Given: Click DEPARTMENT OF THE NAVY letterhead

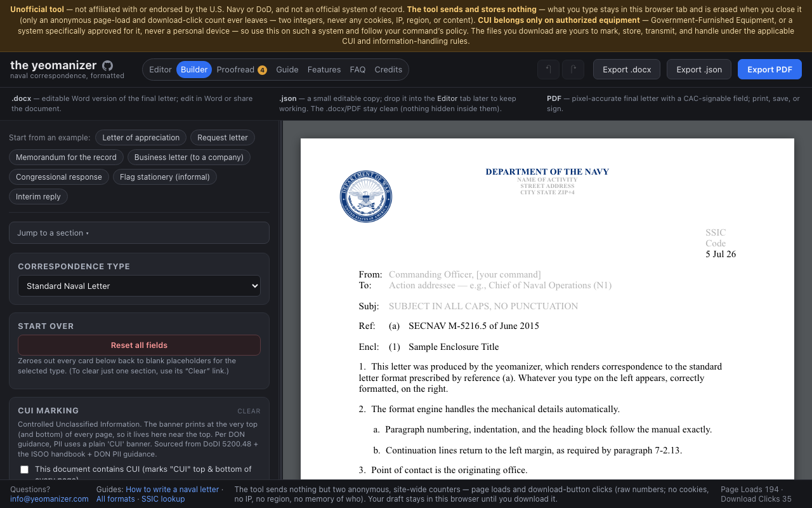Looking at the screenshot, I should coord(547,171).
